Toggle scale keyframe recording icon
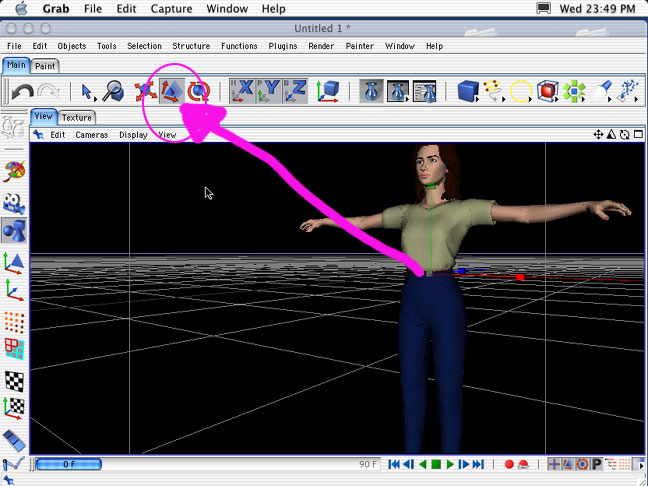The image size is (648, 486). (x=568, y=465)
